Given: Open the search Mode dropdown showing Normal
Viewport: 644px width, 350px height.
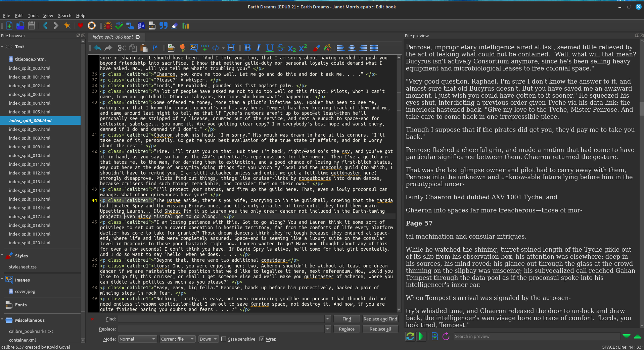Looking at the screenshot, I should click(x=137, y=339).
